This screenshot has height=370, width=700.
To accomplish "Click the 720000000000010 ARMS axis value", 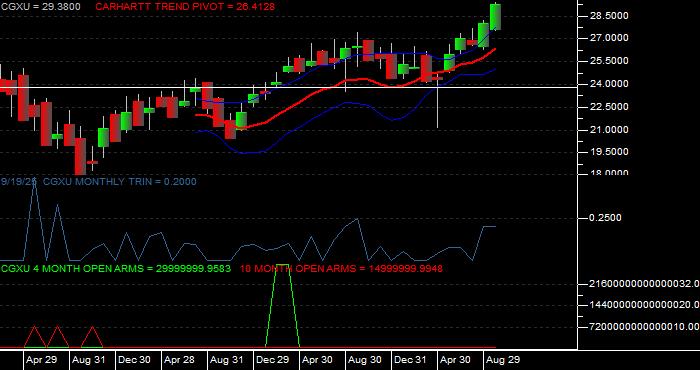I will pos(644,327).
